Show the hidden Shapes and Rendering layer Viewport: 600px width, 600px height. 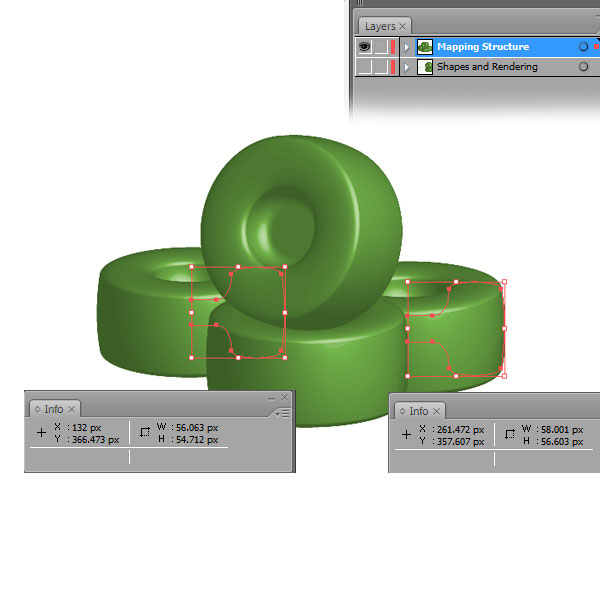click(x=365, y=67)
